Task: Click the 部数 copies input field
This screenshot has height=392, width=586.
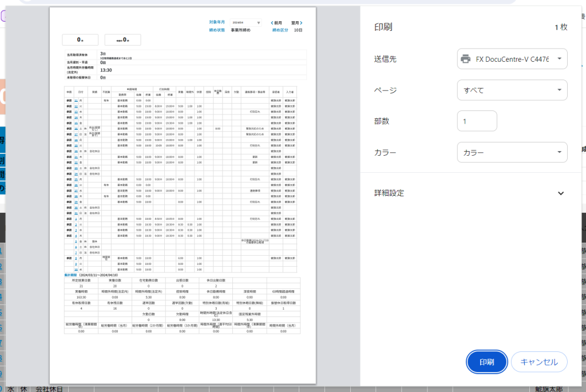Action: pos(477,121)
